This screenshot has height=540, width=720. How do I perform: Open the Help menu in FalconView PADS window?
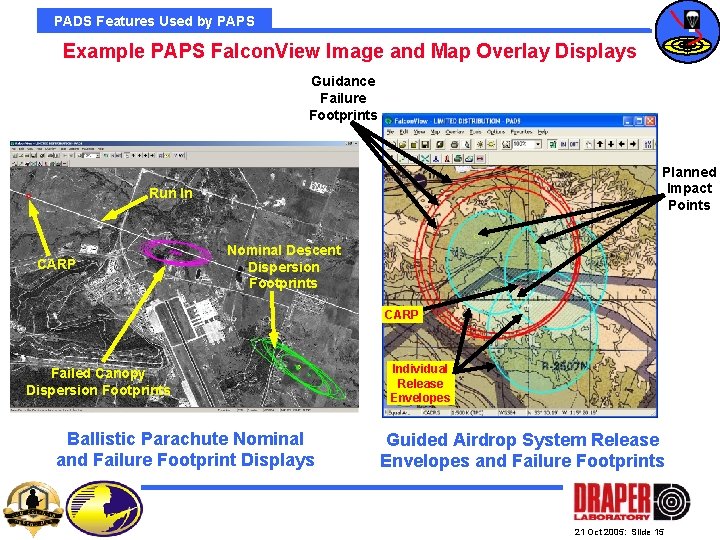point(543,132)
